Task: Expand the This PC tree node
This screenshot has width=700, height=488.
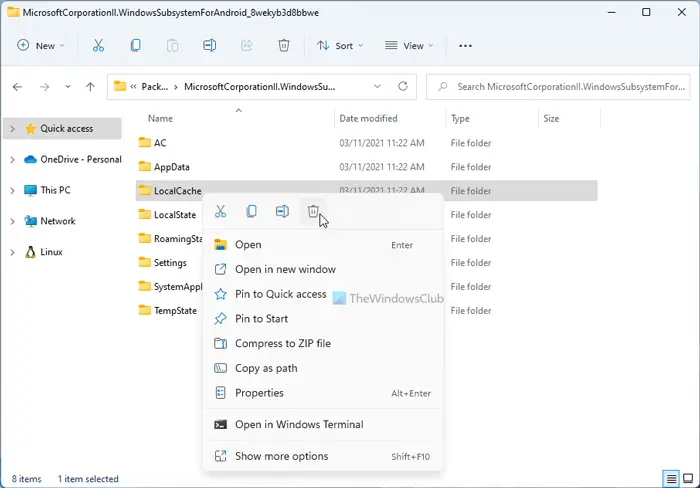Action: click(12, 190)
